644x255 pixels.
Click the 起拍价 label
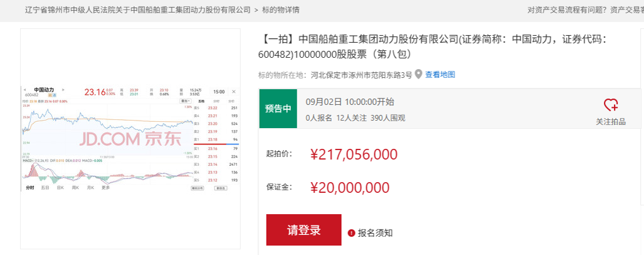(279, 154)
